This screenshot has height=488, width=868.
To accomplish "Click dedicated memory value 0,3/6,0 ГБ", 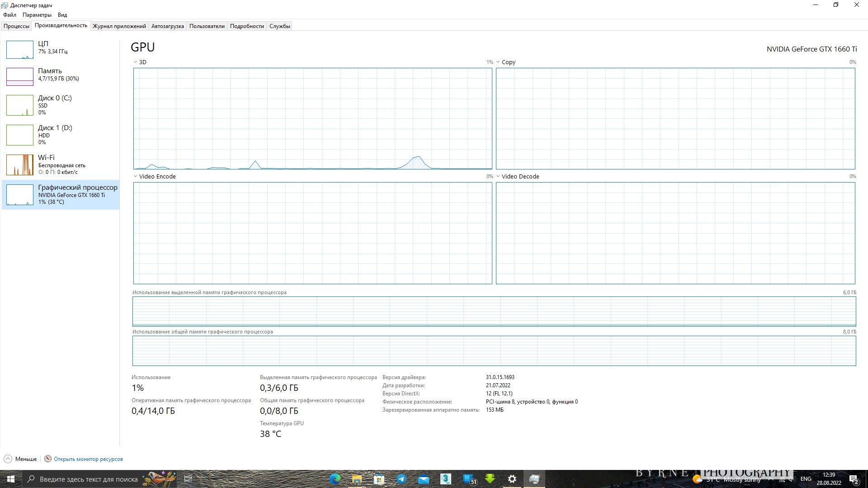I will (x=279, y=388).
